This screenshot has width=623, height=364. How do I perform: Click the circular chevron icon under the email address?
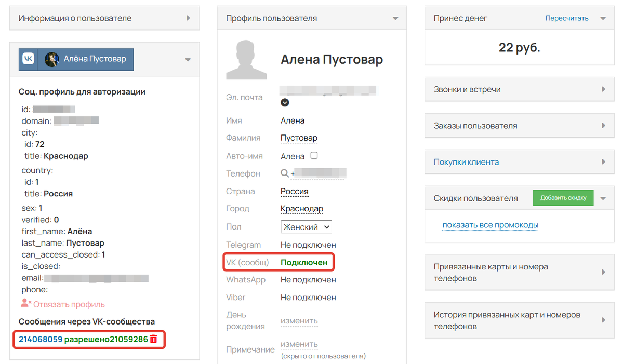click(284, 102)
